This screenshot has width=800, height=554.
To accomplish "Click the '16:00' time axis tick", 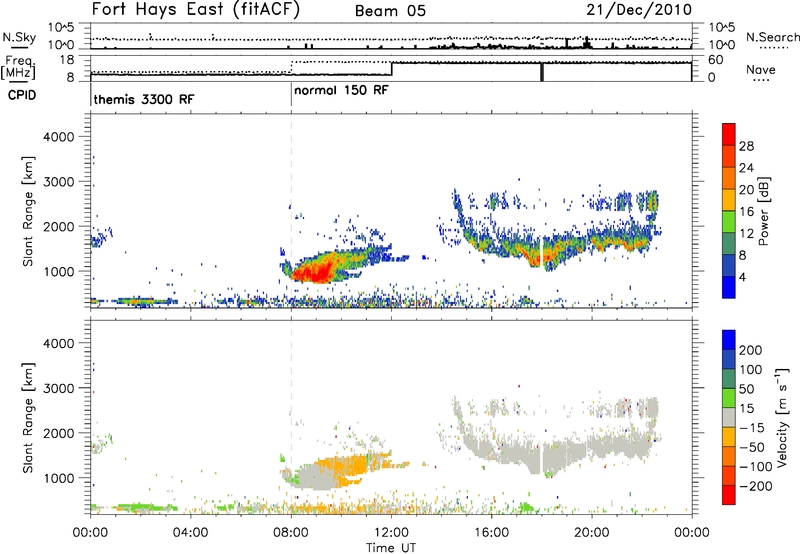I will click(491, 533).
